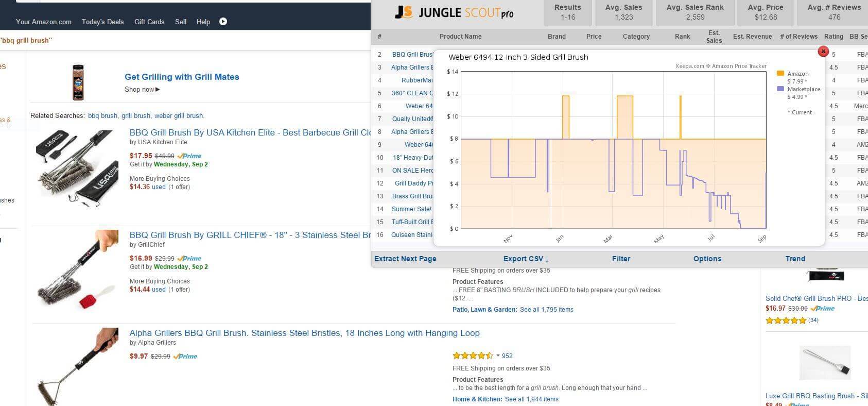Click Avg. Sales Rank 2,559 stat box
The image size is (868, 406).
click(x=695, y=12)
